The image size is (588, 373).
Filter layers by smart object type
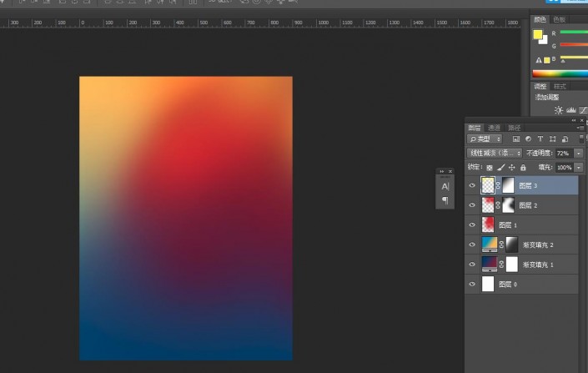(565, 139)
